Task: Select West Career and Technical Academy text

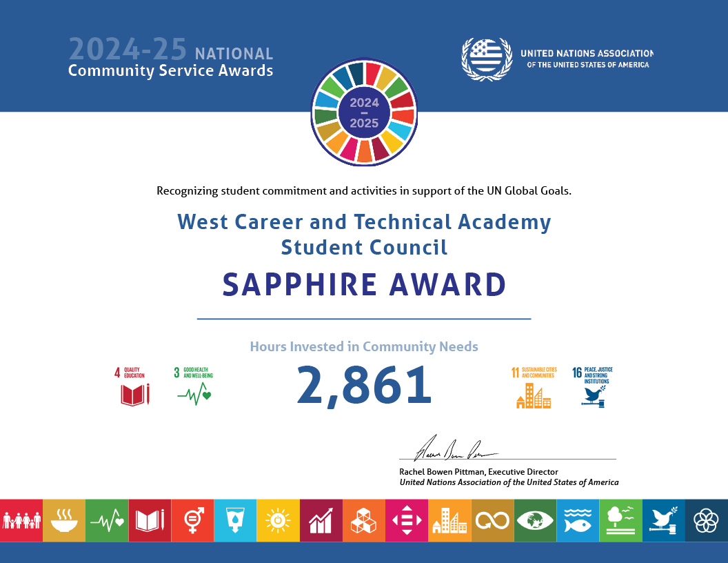Action: [364, 222]
